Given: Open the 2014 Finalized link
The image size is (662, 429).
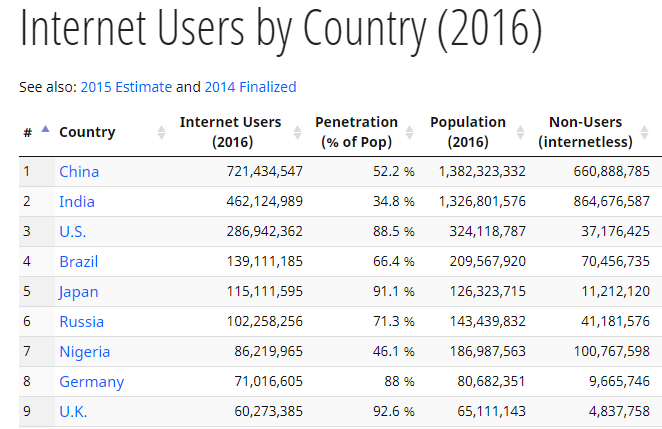Looking at the screenshot, I should (x=250, y=87).
